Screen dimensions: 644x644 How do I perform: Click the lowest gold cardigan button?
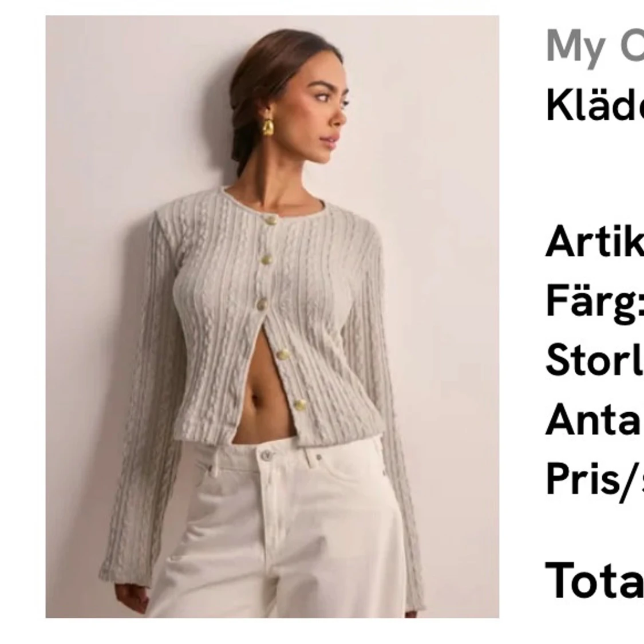click(300, 405)
